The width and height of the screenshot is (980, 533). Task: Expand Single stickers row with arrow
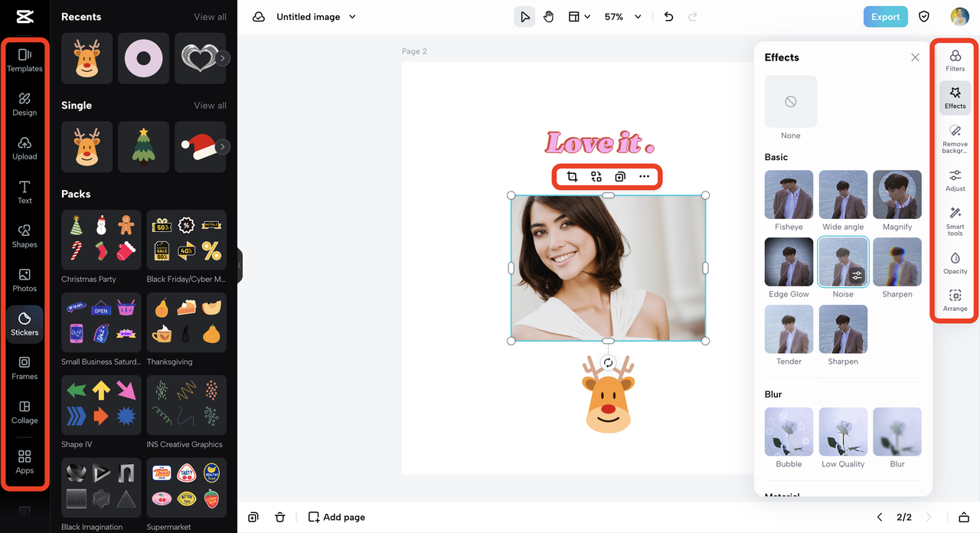coord(223,147)
